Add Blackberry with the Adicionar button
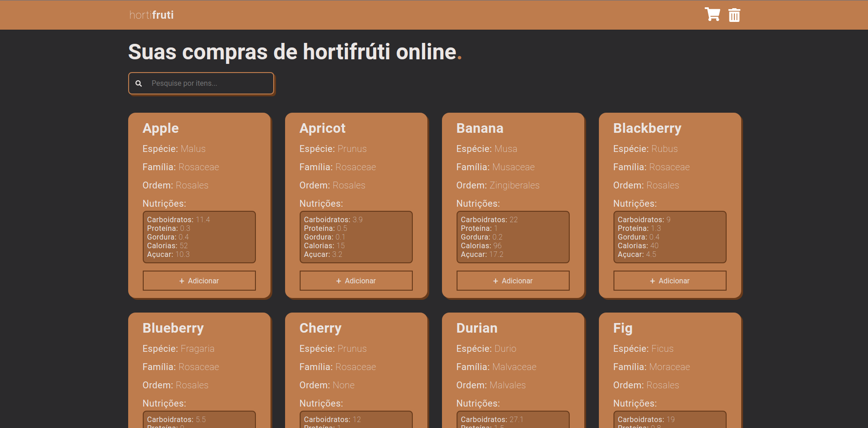868x428 pixels. (x=670, y=281)
